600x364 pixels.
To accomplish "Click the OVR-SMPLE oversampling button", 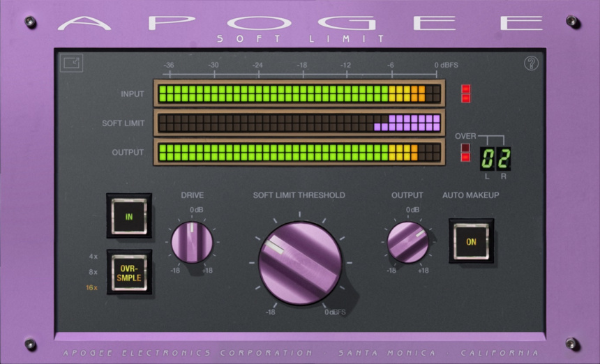I will point(129,273).
